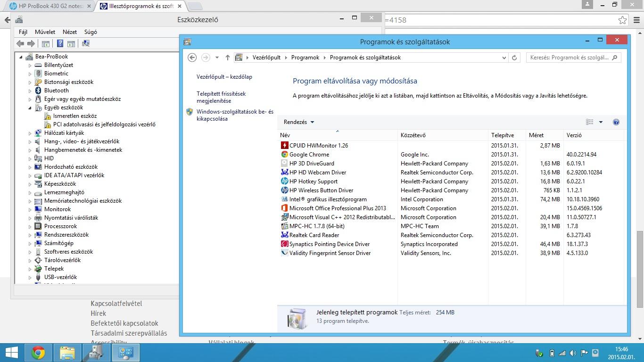Click the Windows Start button
This screenshot has height=362, width=644.
11,353
